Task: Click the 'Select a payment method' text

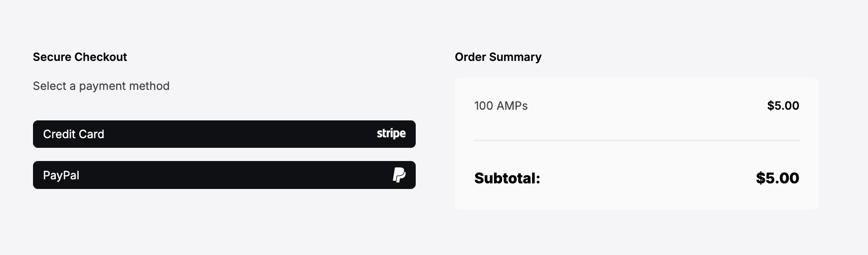Action: 101,86
